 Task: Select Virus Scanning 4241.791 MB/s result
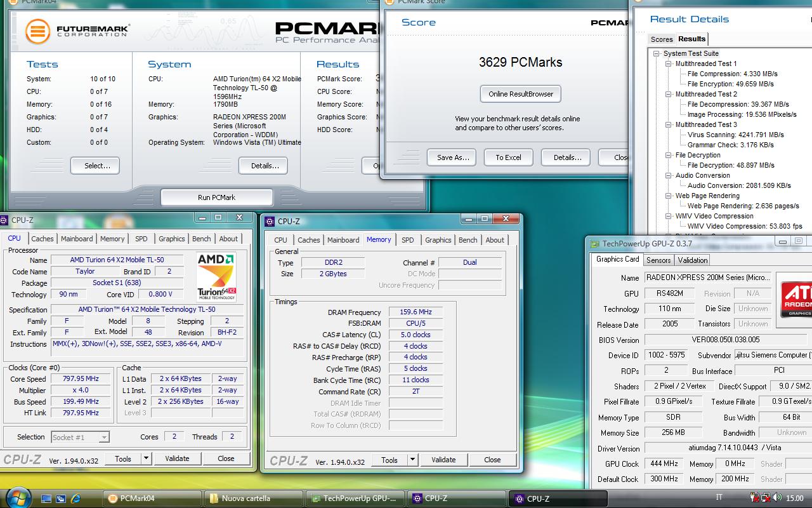pos(736,135)
